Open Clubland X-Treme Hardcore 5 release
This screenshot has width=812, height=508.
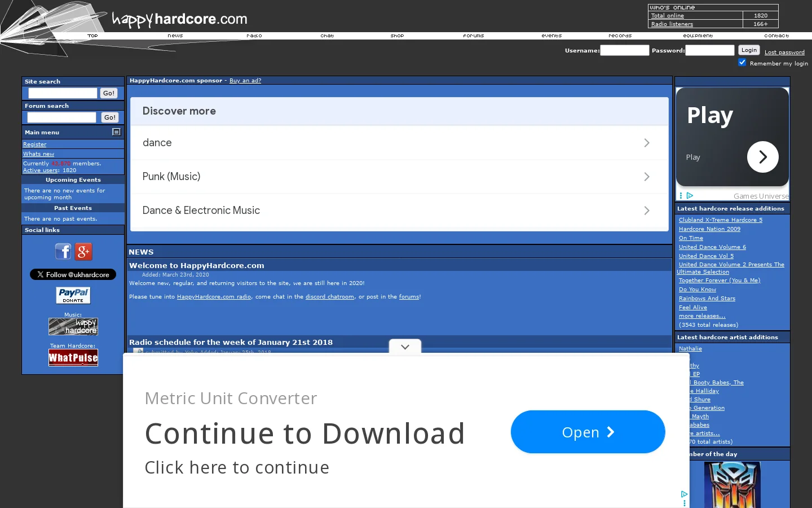pos(721,220)
